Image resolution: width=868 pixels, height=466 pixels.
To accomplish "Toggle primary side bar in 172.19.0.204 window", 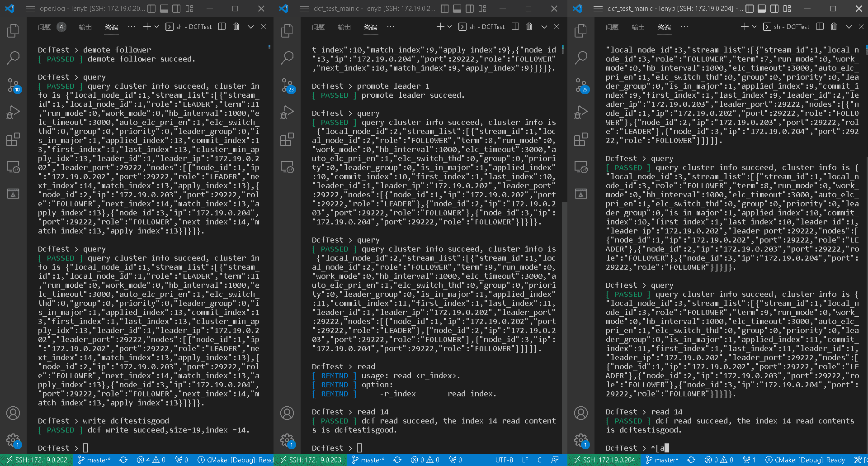I will 750,9.
